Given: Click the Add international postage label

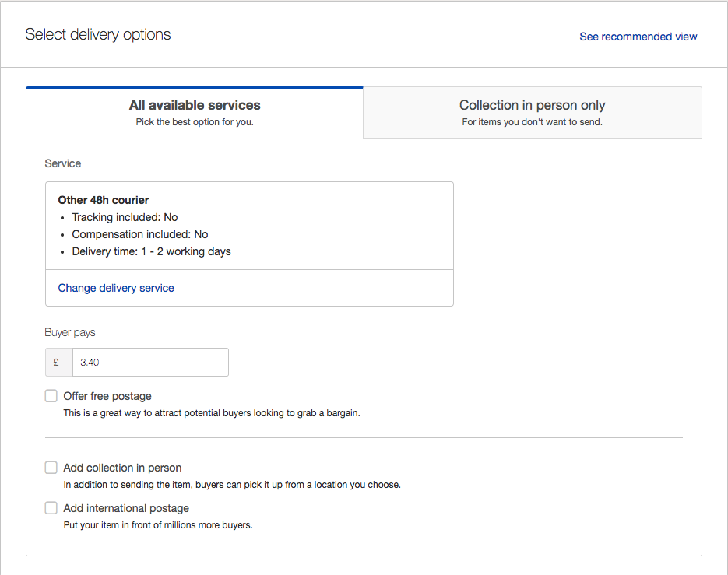Looking at the screenshot, I should click(x=126, y=508).
